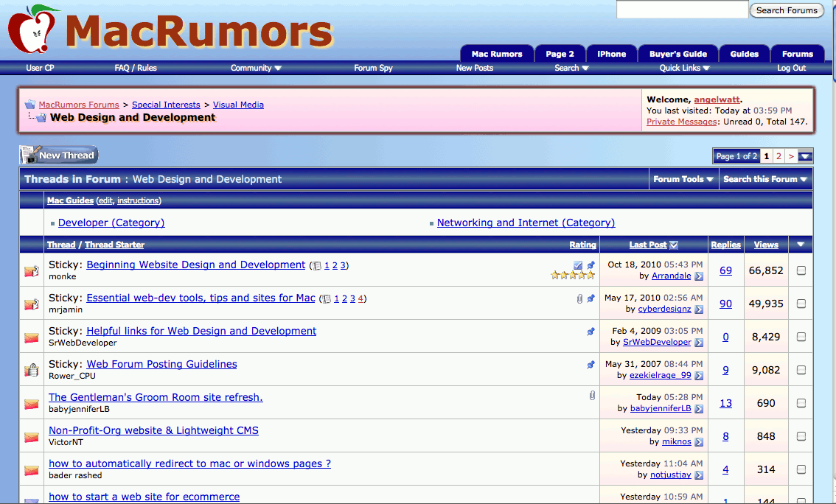The width and height of the screenshot is (836, 504).
Task: Open the User CP menu item
Action: [x=40, y=68]
